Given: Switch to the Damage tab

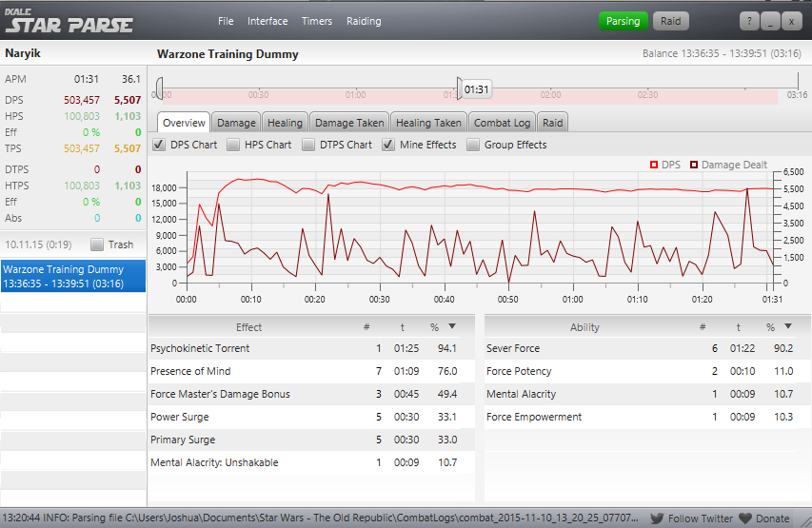Looking at the screenshot, I should point(236,123).
